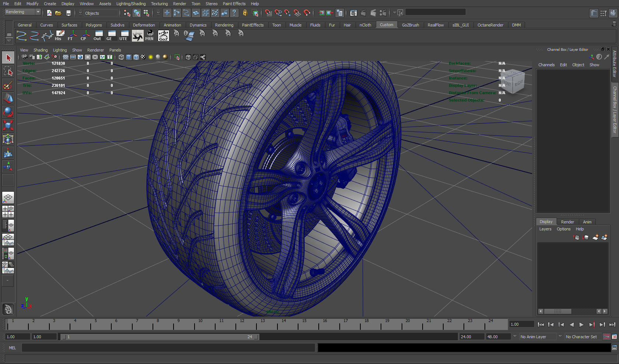Open the Render Settings clapperboard icon
619x364 pixels.
(x=383, y=13)
